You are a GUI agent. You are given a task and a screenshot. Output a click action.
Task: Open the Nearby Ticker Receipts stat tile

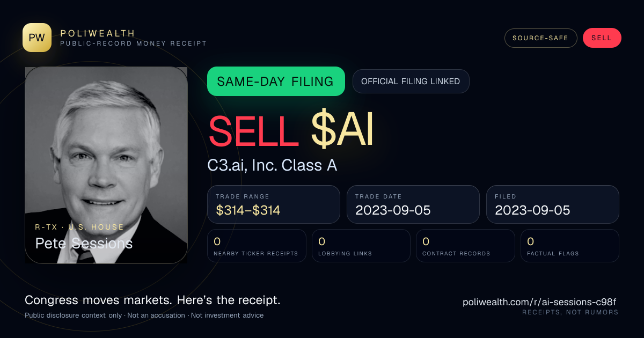coord(257,246)
